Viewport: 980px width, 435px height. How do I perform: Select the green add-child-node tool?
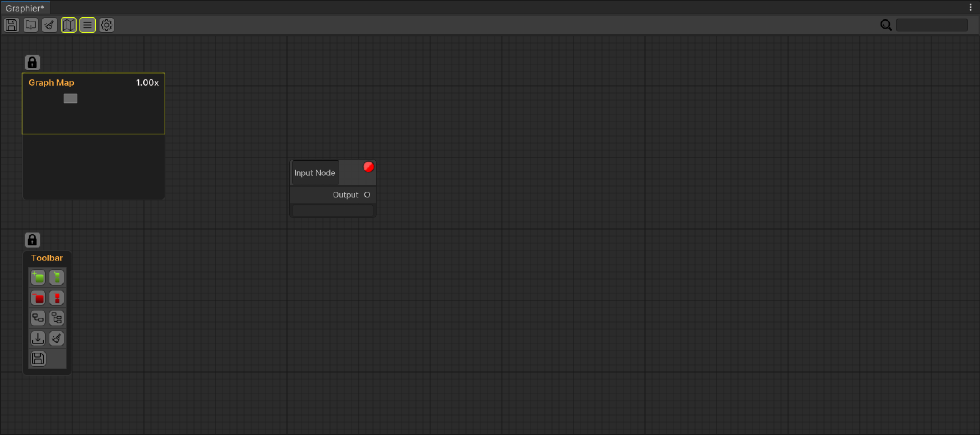point(56,277)
